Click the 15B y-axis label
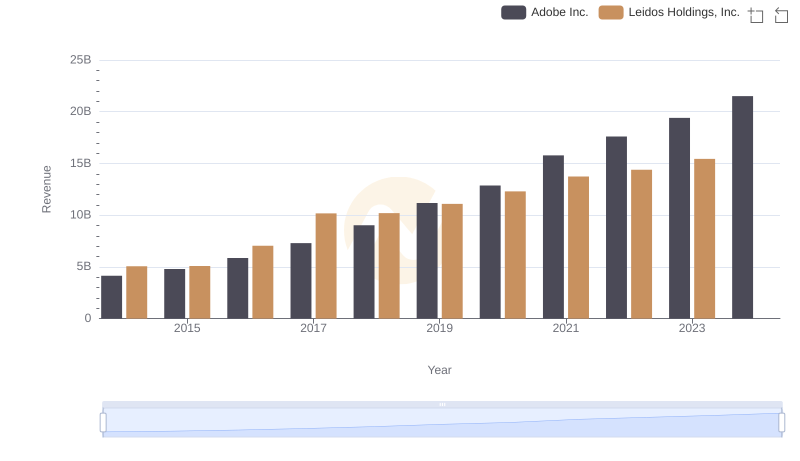This screenshot has height=461, width=800. pyautogui.click(x=81, y=163)
